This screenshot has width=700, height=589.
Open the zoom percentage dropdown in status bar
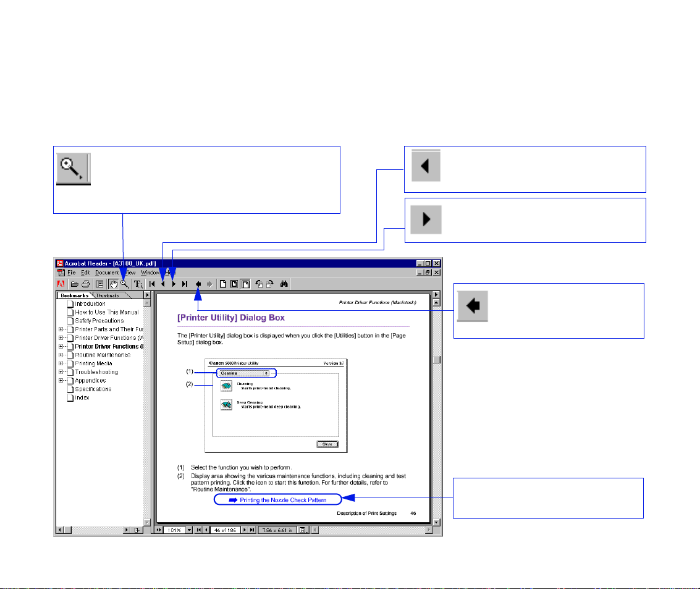pos(189,530)
